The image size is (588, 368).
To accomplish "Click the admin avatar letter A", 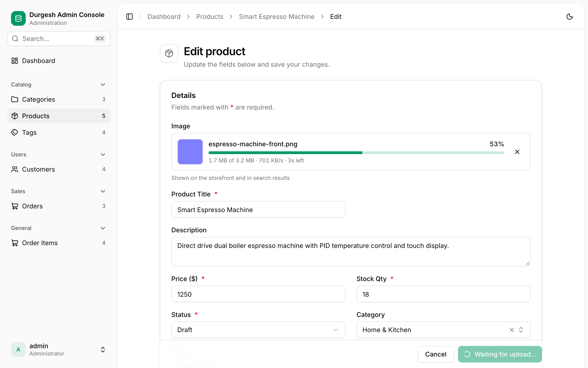I will [x=18, y=350].
